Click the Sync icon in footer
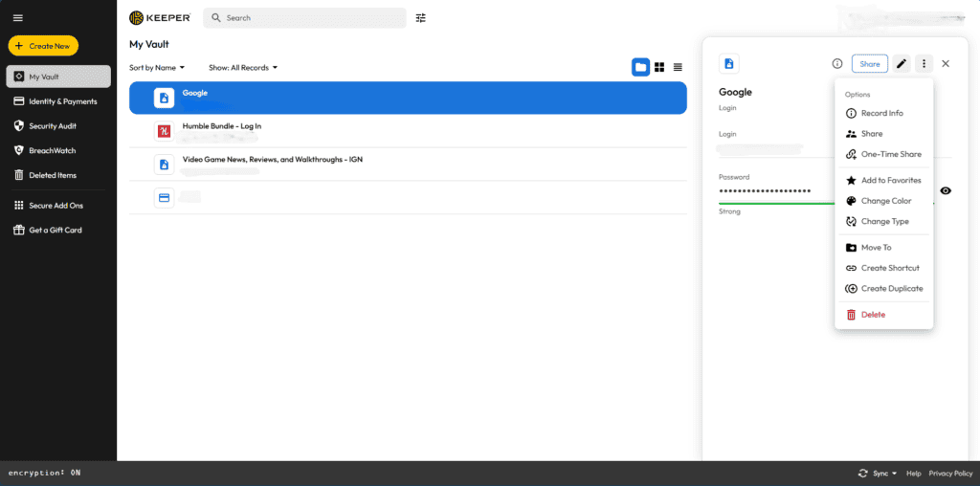This screenshot has width=980, height=486. point(863,474)
